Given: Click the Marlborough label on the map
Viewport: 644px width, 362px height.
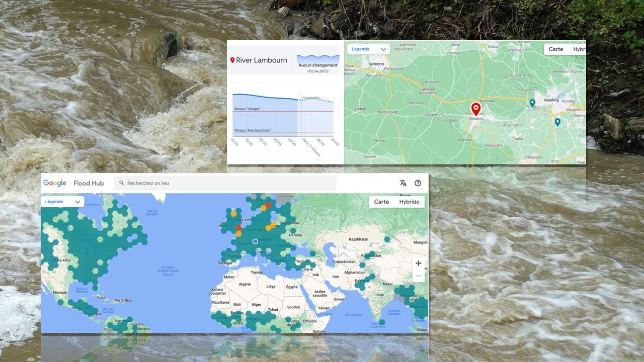Looking at the screenshot, I should tap(388, 112).
